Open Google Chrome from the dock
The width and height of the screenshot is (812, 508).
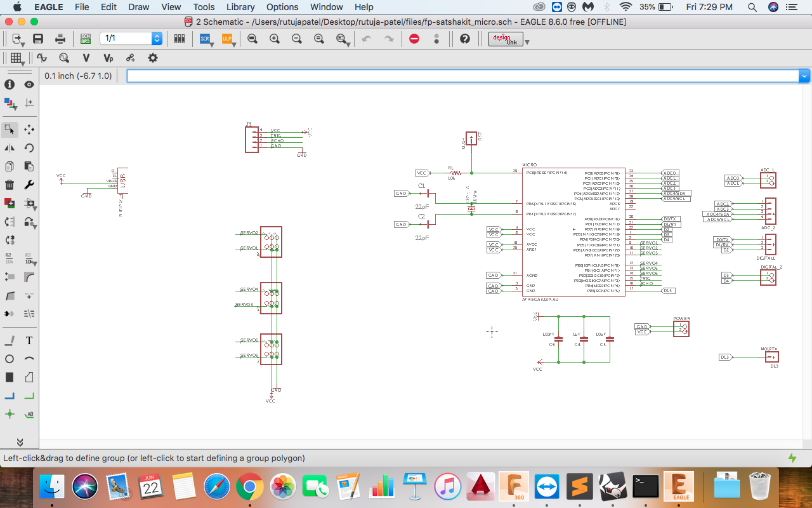pos(250,488)
